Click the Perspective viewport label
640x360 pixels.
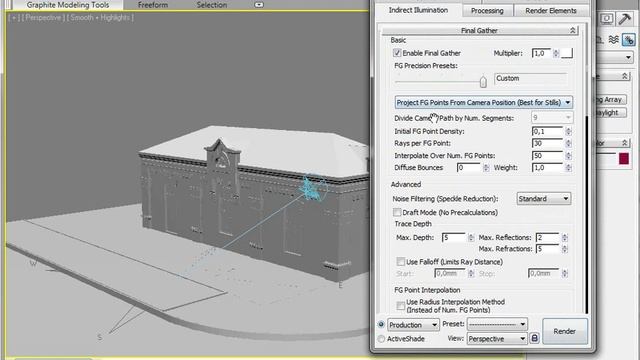pyautogui.click(x=44, y=18)
